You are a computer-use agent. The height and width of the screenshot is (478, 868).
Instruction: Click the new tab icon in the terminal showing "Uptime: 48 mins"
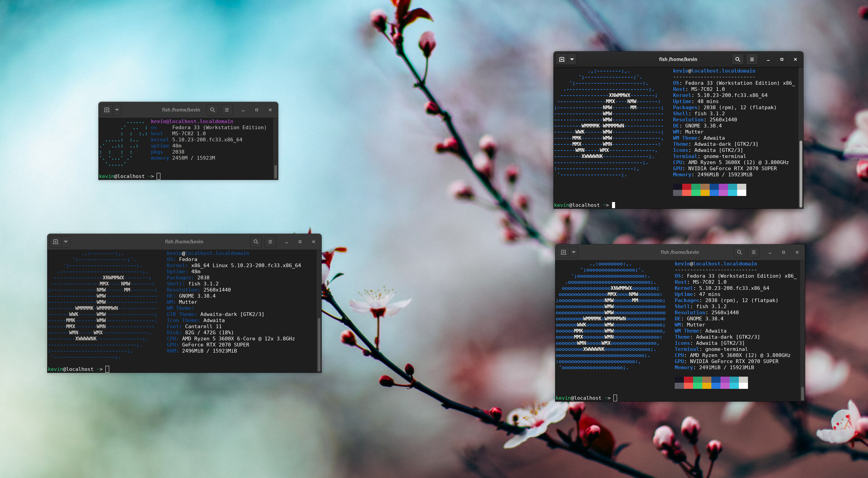pos(561,59)
